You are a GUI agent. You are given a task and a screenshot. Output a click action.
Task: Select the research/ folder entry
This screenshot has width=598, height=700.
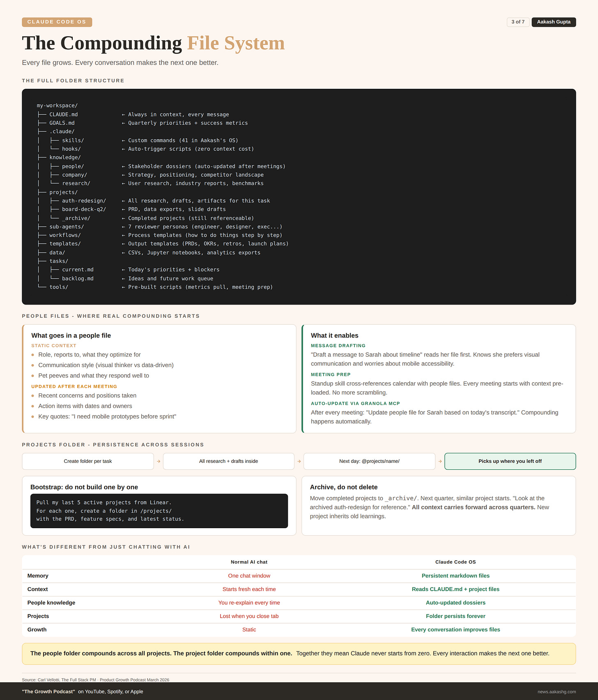[x=76, y=183]
